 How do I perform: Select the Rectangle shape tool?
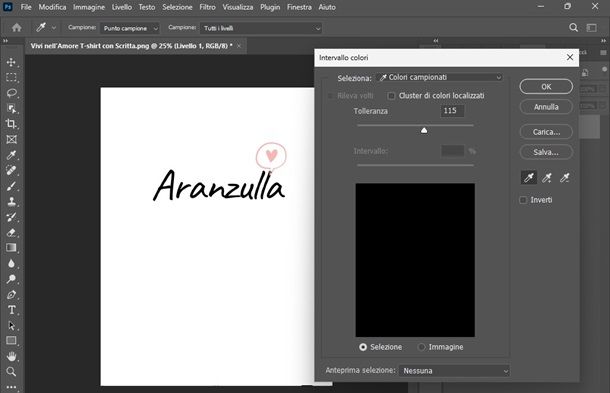tap(11, 340)
